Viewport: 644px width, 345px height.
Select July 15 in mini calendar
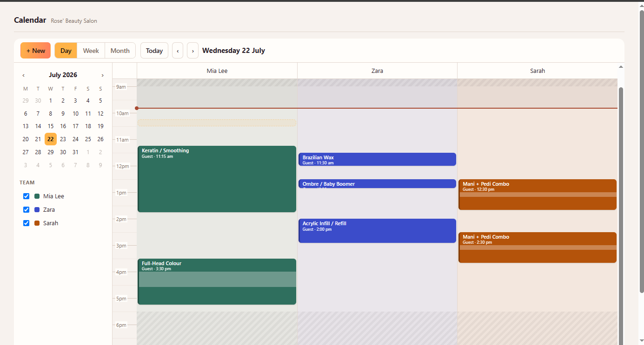(51, 126)
